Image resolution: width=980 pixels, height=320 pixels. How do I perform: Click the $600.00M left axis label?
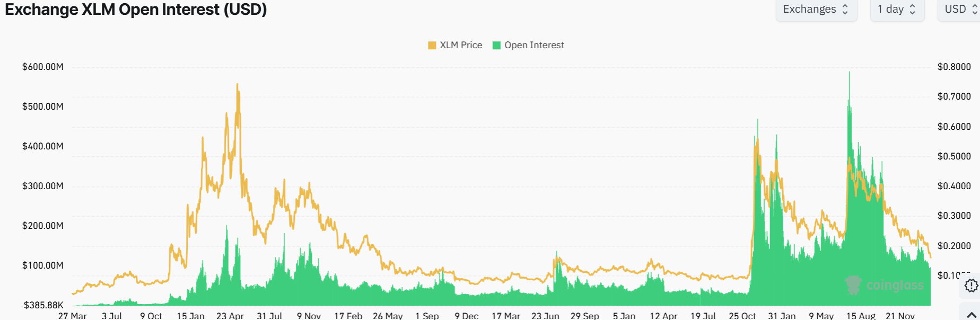click(x=42, y=67)
